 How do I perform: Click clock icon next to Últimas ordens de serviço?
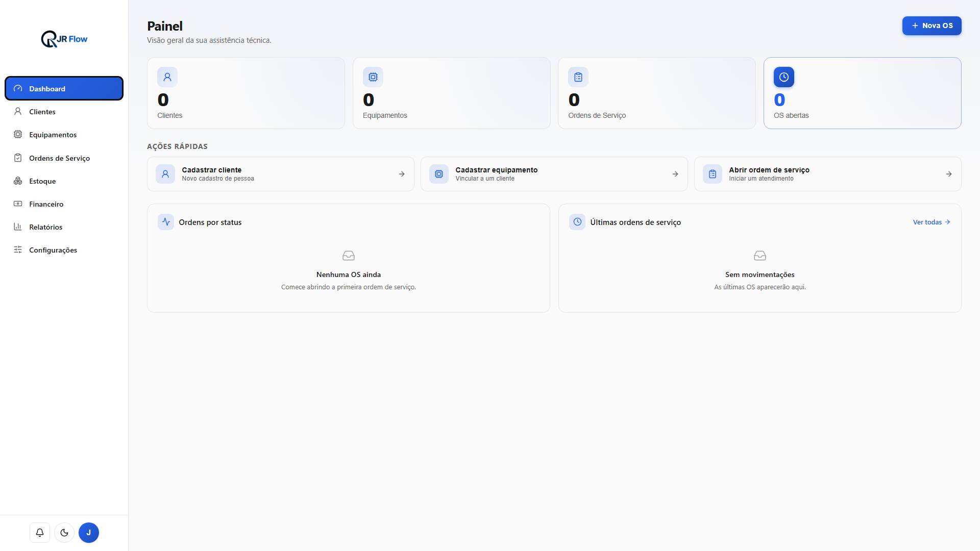pyautogui.click(x=577, y=222)
